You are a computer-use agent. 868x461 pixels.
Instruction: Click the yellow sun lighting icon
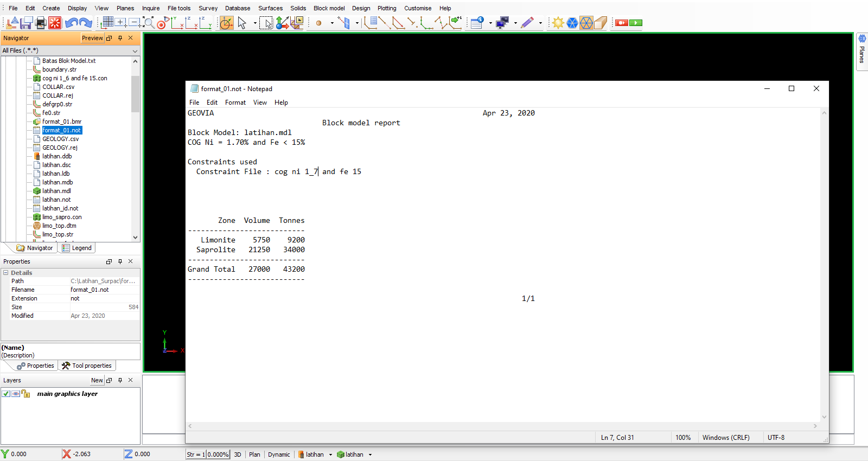(558, 23)
